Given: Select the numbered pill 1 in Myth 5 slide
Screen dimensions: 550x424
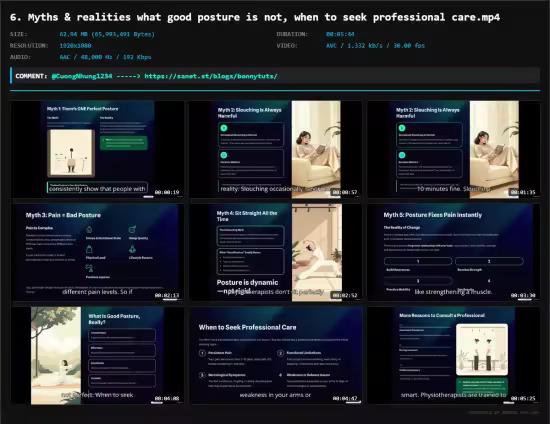Looking at the screenshot, I should (418, 261).
